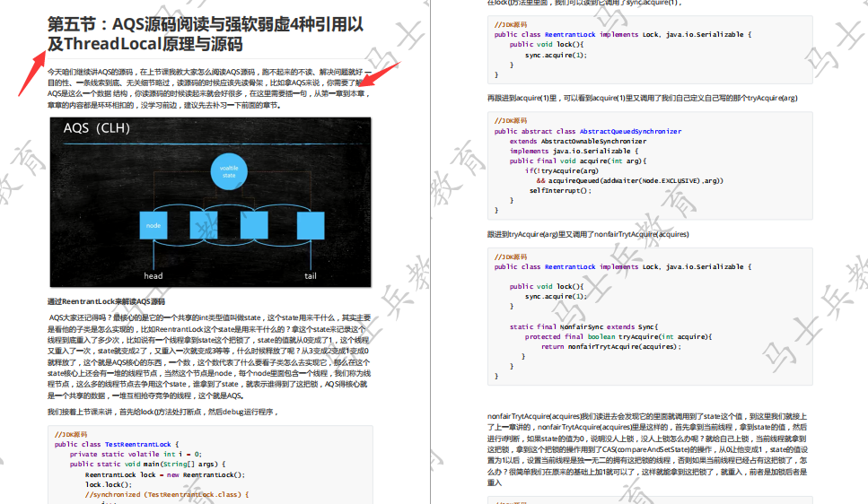Click the "AQS (CLH)" diagram title
The width and height of the screenshot is (868, 504).
(96, 128)
